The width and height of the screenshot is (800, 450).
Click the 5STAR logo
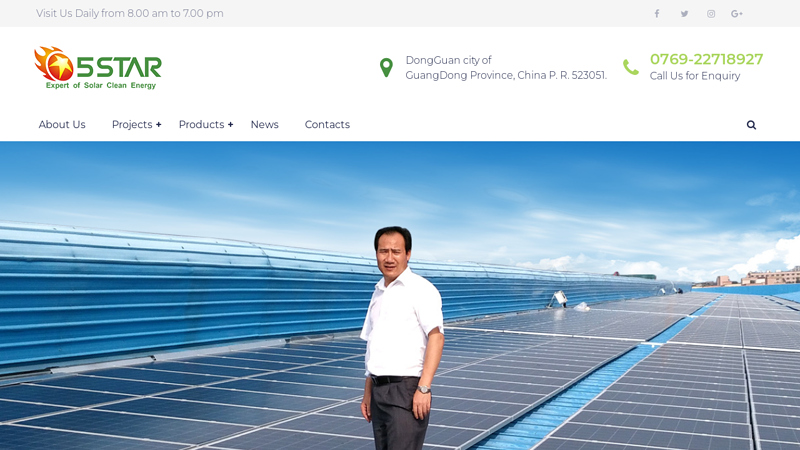pos(98,68)
